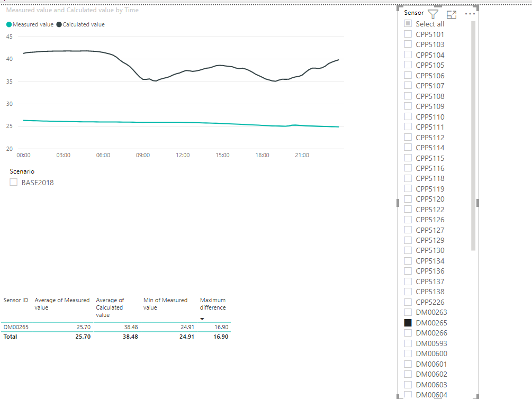Click the chart title Measured value and Calculated value
The image size is (532, 399).
tap(73, 10)
